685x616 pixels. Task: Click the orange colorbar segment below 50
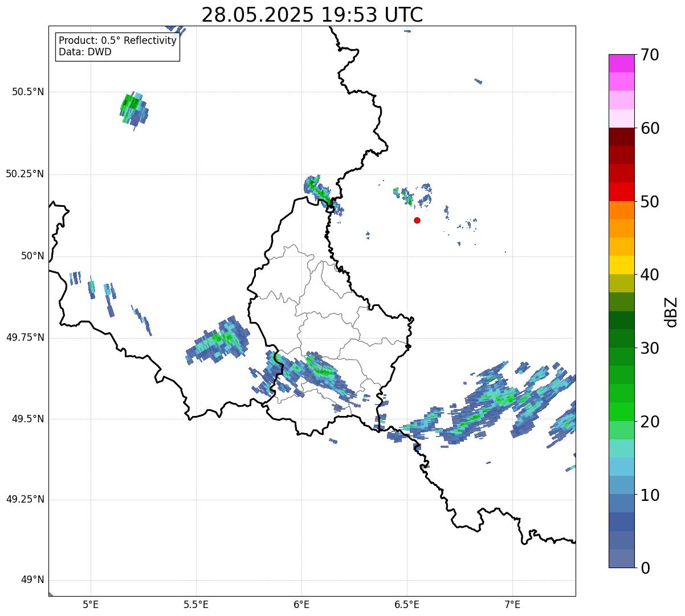point(621,210)
